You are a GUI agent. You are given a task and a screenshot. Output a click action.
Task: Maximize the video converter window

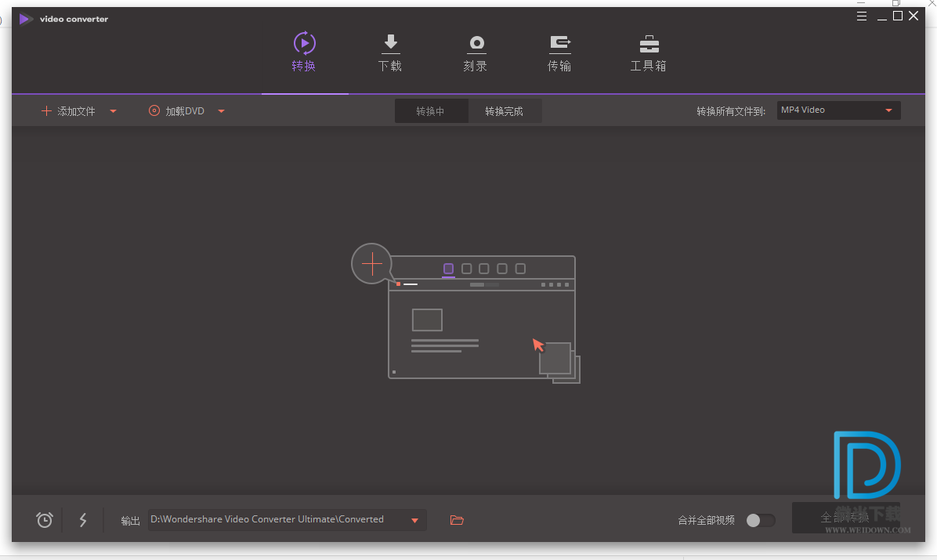pyautogui.click(x=898, y=16)
